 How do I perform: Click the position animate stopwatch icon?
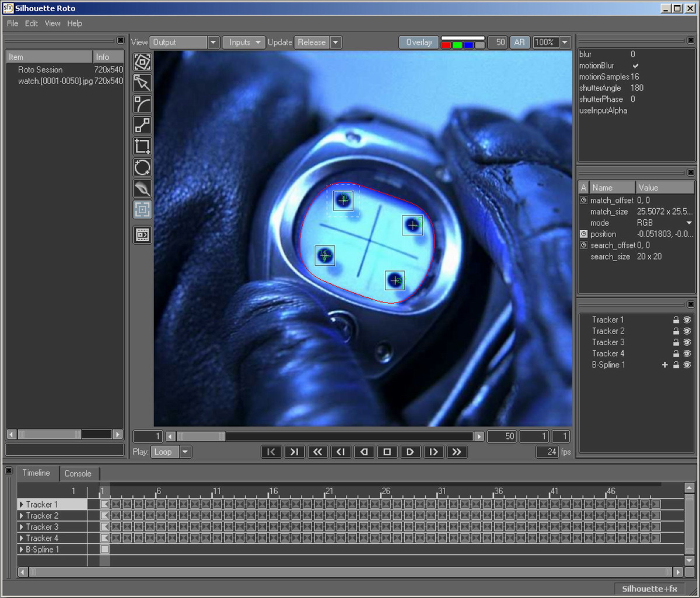point(583,234)
